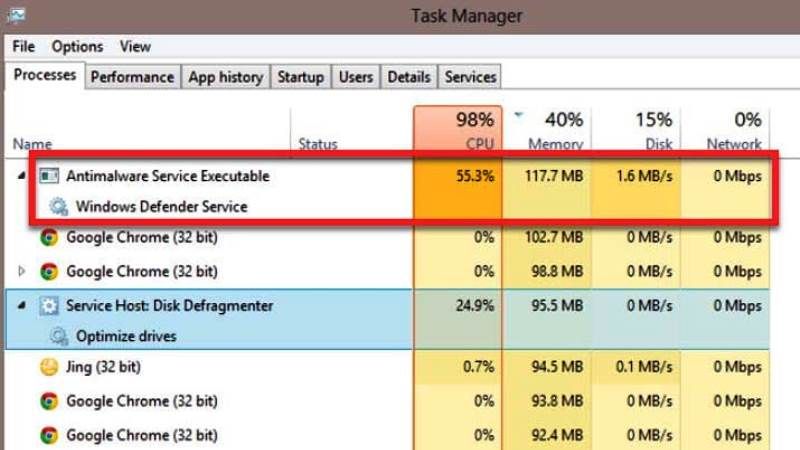800x450 pixels.
Task: Select the Processes tab
Action: point(45,75)
